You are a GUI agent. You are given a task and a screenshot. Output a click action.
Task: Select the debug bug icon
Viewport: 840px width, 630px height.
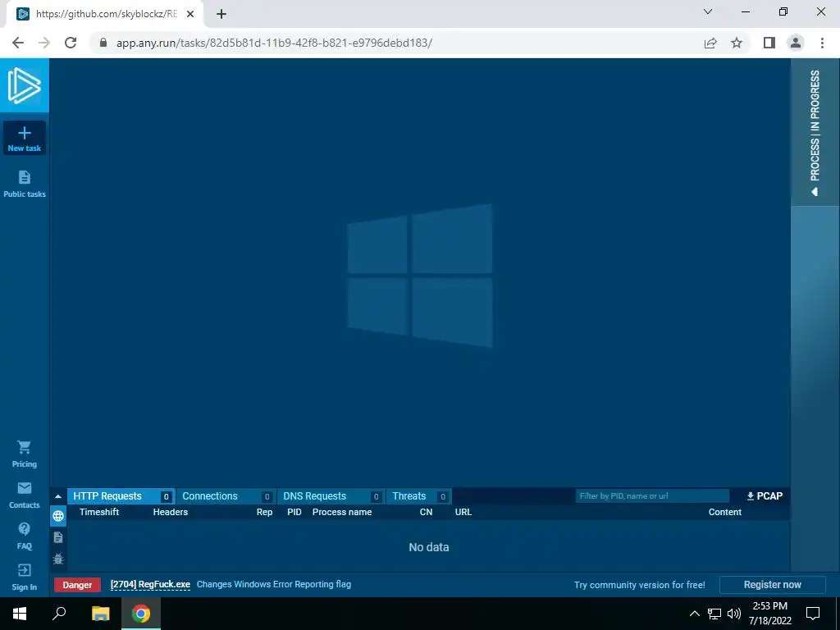(x=58, y=559)
